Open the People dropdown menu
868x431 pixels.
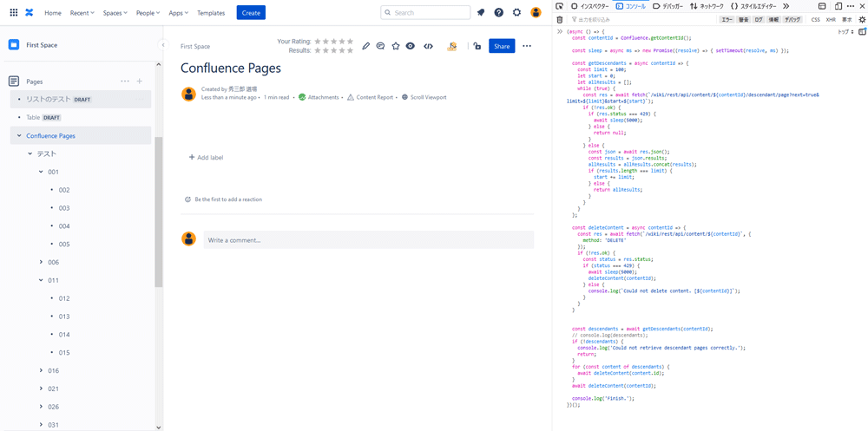pos(148,13)
